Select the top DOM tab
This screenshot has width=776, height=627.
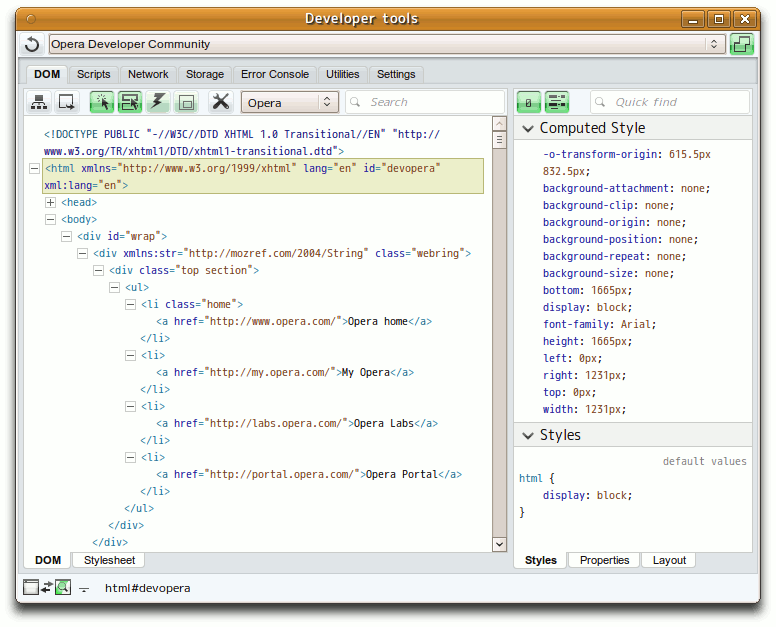(47, 74)
